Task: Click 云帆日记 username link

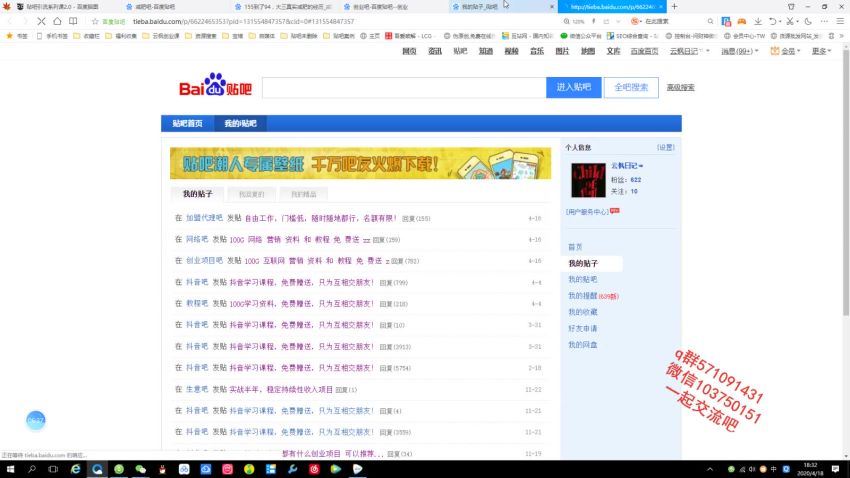Action: (624, 166)
